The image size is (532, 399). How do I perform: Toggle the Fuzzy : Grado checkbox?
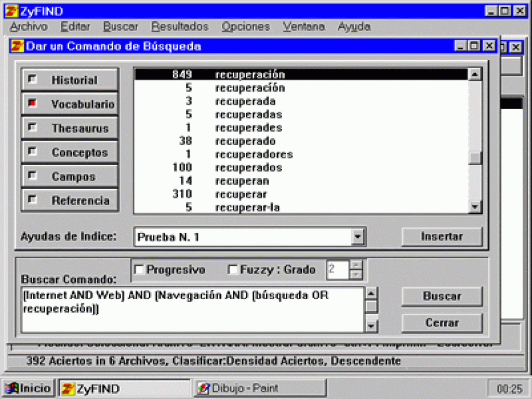click(233, 270)
